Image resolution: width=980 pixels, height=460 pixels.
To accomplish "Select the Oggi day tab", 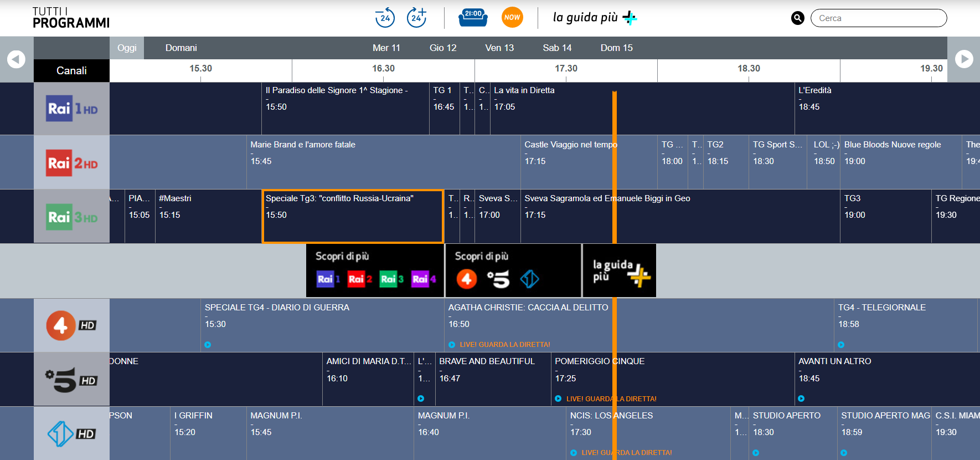I will (127, 48).
